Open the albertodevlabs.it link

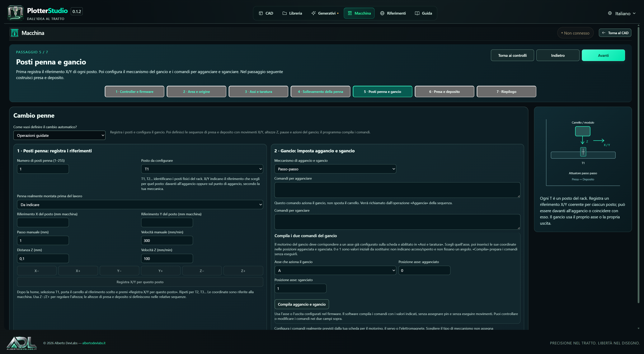94,343
